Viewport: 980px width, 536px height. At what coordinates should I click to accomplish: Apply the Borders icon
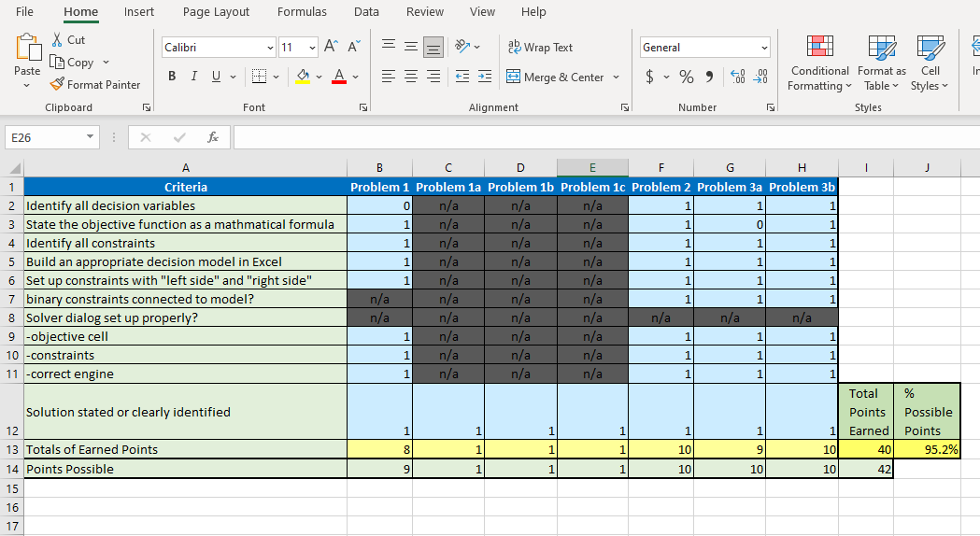coord(259,77)
